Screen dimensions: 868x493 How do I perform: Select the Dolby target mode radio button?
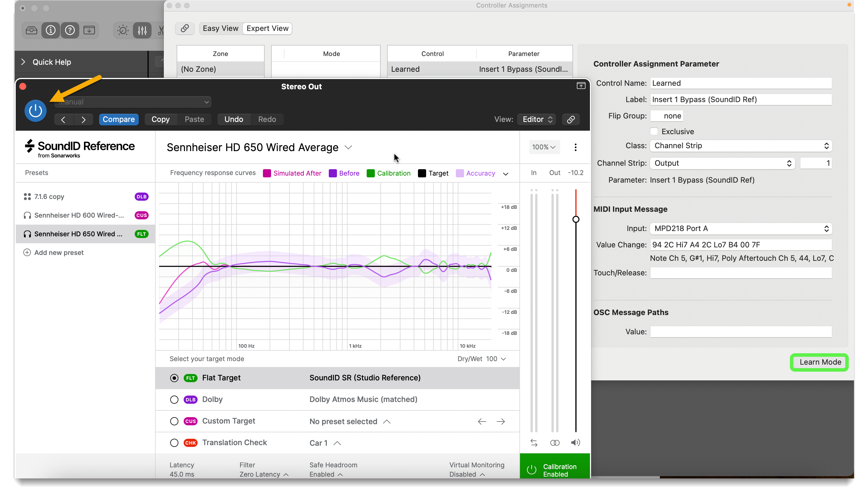174,400
